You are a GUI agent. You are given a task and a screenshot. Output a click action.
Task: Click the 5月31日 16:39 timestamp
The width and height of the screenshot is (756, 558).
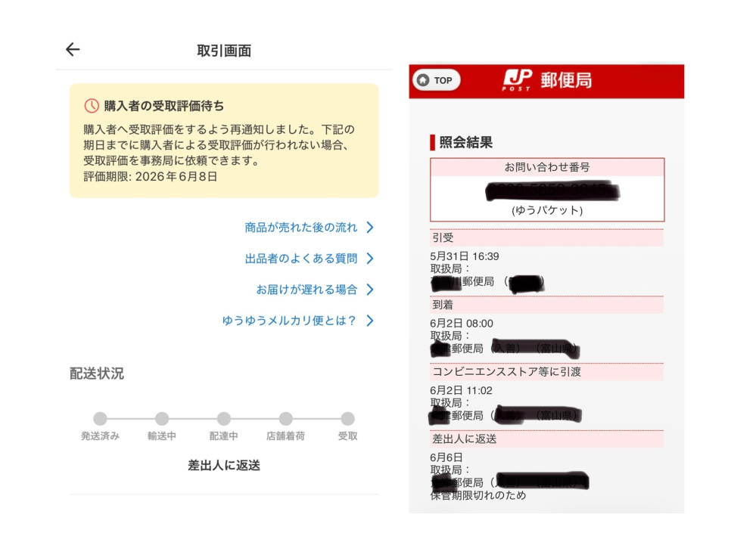[465, 256]
